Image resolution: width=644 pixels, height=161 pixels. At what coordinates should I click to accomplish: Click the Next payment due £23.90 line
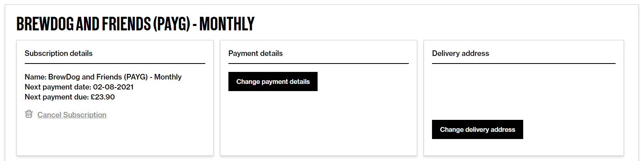70,97
